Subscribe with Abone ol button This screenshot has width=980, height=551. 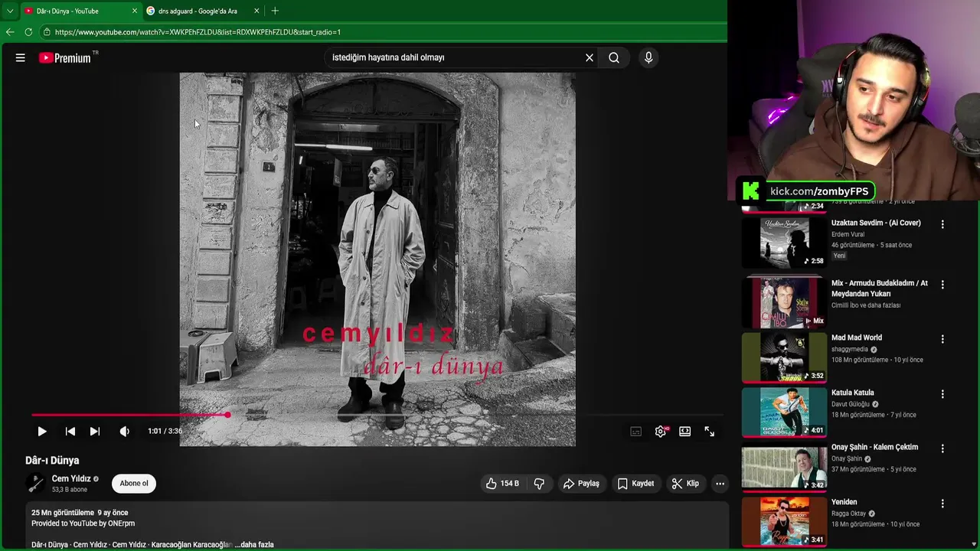(x=134, y=484)
